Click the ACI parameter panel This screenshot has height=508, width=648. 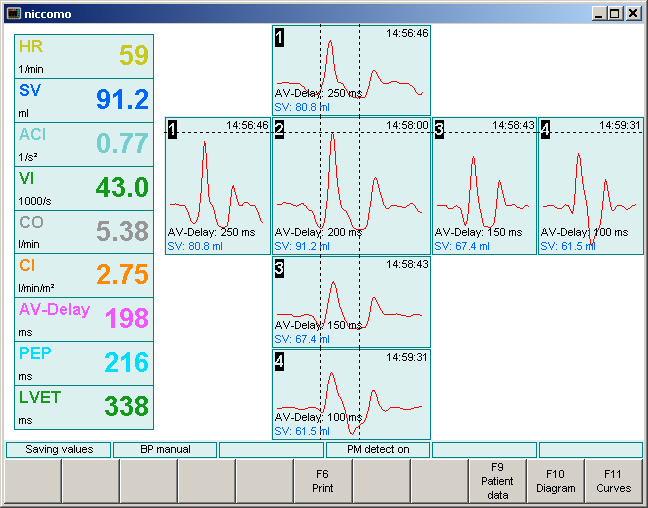[84, 144]
